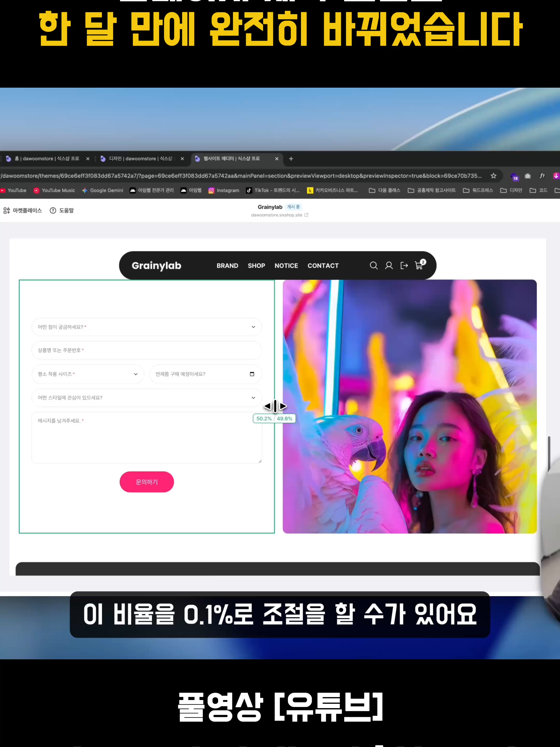
Task: Open the 아임웹 전문가 관리 bookmark
Action: pyautogui.click(x=152, y=190)
